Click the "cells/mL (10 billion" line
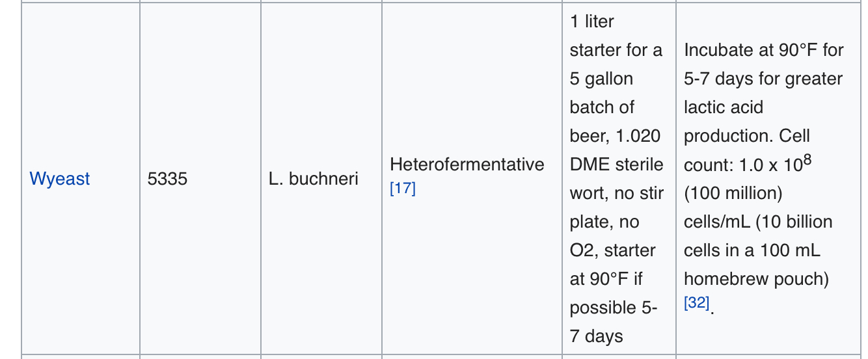The height and width of the screenshot is (359, 868). pos(758,222)
